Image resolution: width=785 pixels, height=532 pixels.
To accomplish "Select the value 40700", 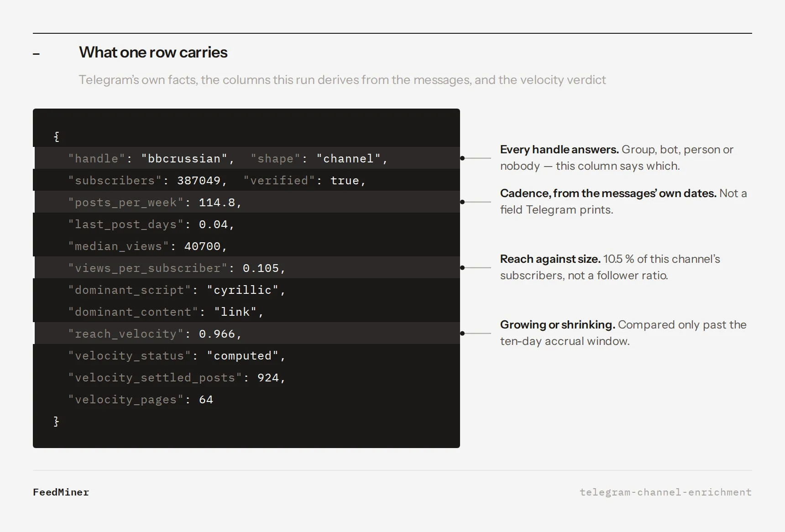I will [x=202, y=246].
